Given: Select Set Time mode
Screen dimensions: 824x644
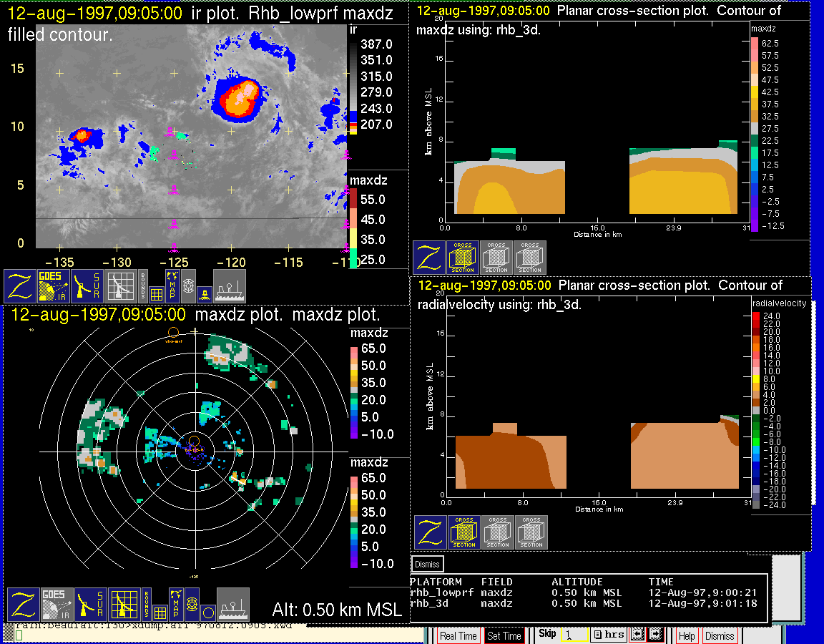Looking at the screenshot, I should tap(504, 635).
